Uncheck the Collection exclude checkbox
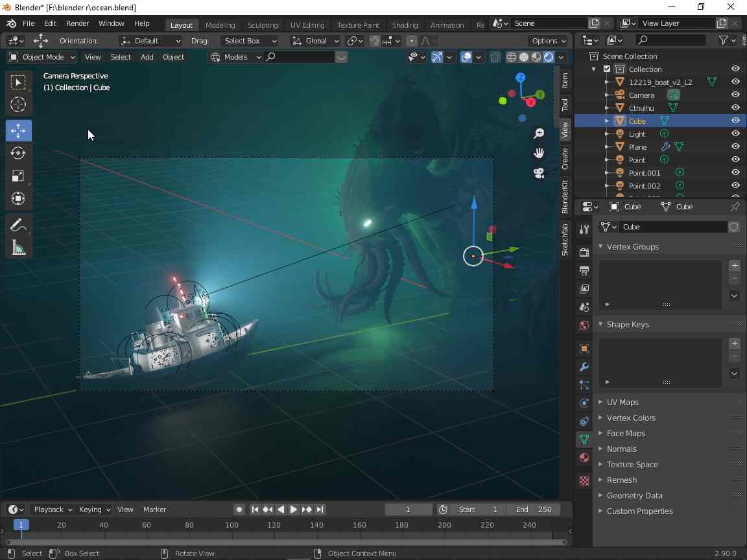 coord(607,69)
